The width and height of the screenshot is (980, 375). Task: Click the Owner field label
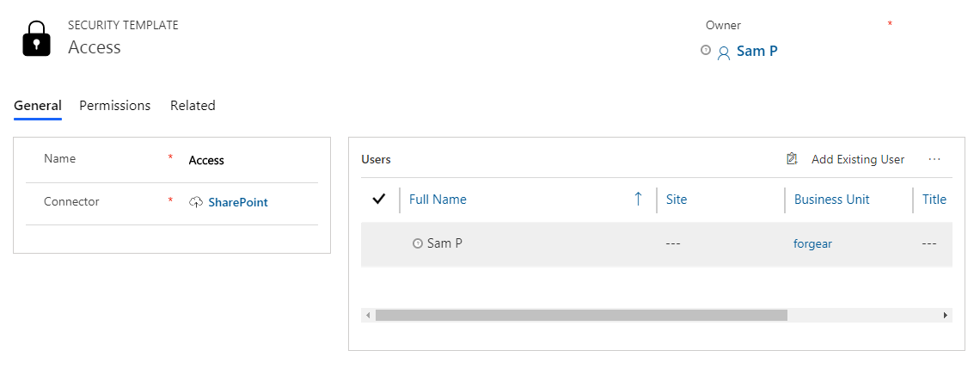click(x=723, y=26)
